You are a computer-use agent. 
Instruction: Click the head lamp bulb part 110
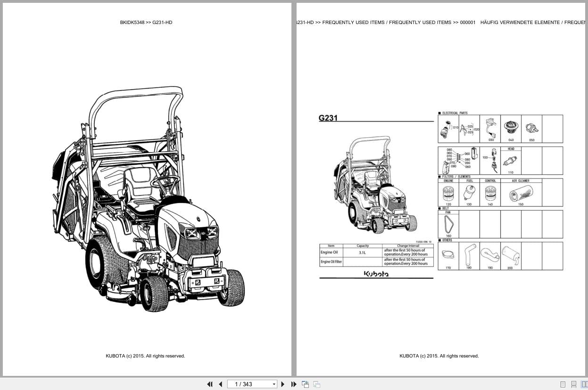click(x=510, y=161)
